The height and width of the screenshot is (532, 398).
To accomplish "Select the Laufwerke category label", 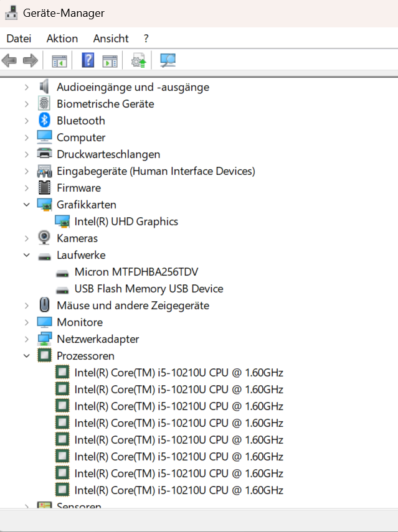I will click(x=81, y=255).
